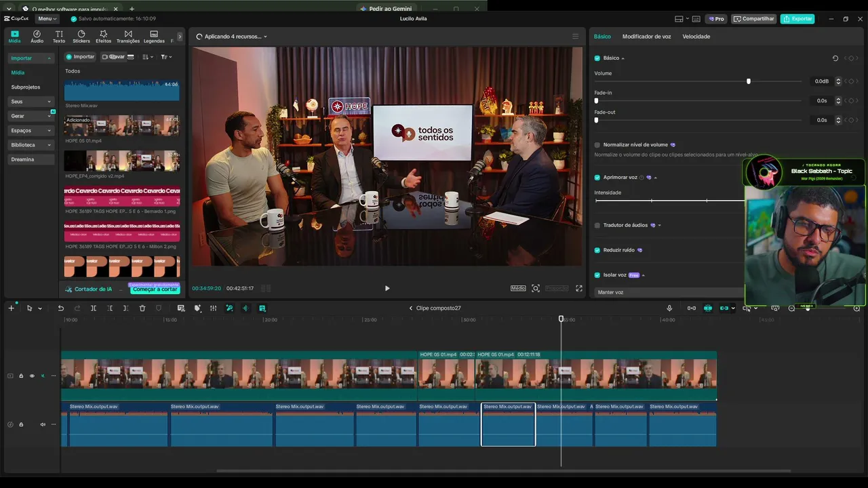Enter fullscreen preview mode

(579, 288)
